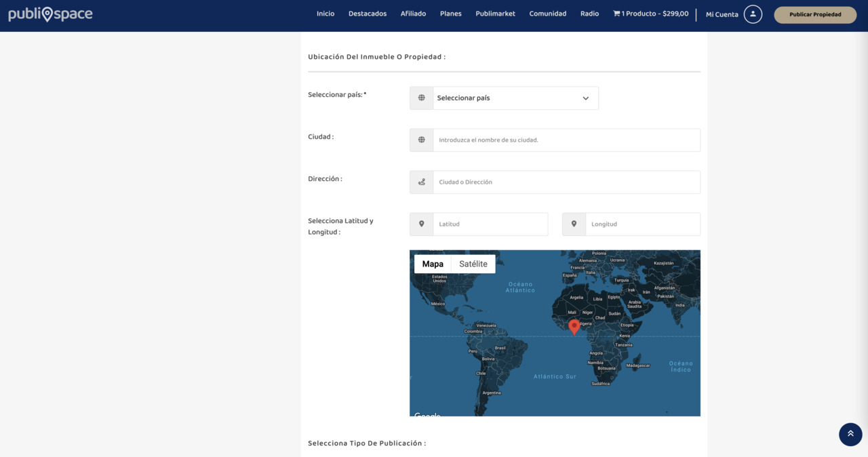This screenshot has height=457, width=868.
Task: Focus the Ciudad name input field
Action: click(x=566, y=140)
